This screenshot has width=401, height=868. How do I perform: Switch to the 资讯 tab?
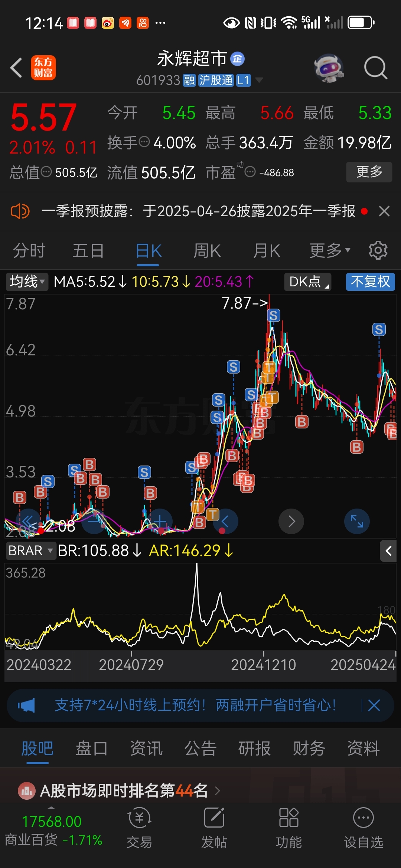click(146, 748)
